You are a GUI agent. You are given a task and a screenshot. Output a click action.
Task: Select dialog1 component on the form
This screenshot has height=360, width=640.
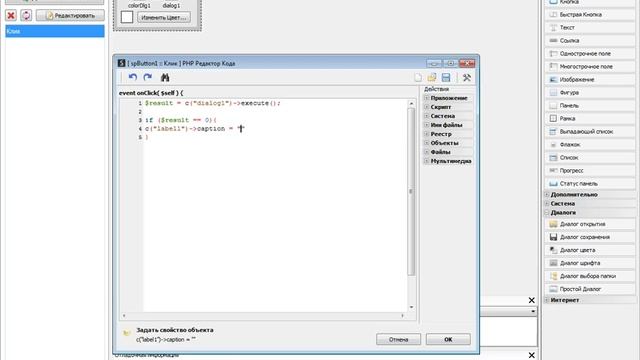171,5
